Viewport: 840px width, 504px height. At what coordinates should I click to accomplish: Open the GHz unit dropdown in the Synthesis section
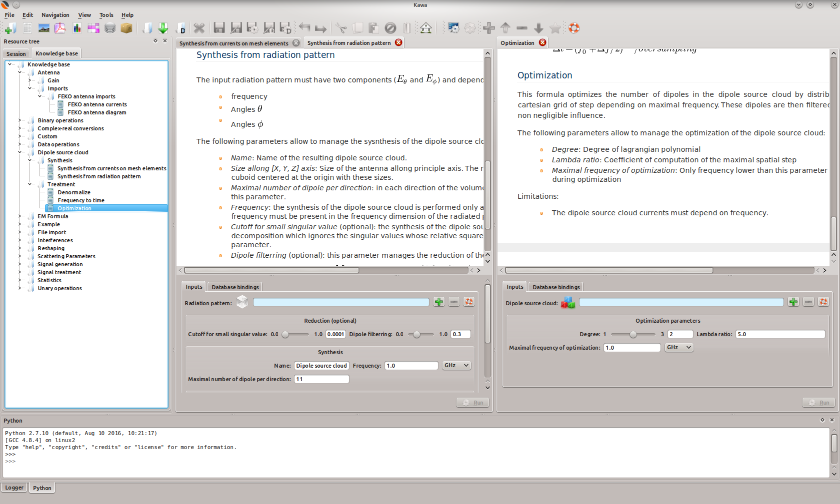pos(455,365)
